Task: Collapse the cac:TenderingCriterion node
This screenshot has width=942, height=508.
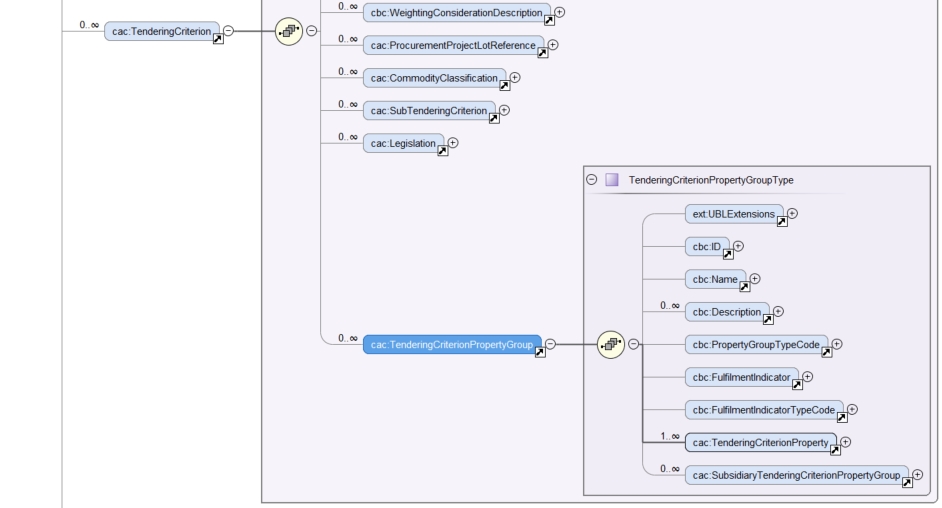Action: (228, 31)
